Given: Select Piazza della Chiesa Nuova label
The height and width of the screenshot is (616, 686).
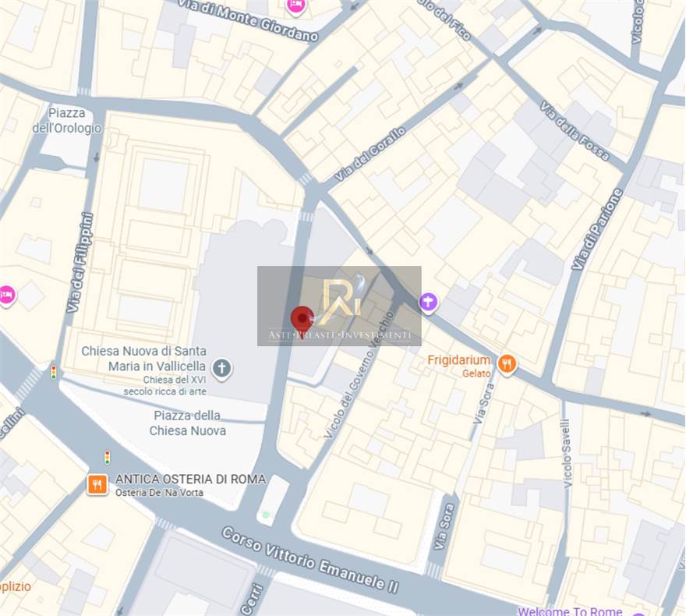Looking at the screenshot, I should (x=188, y=423).
